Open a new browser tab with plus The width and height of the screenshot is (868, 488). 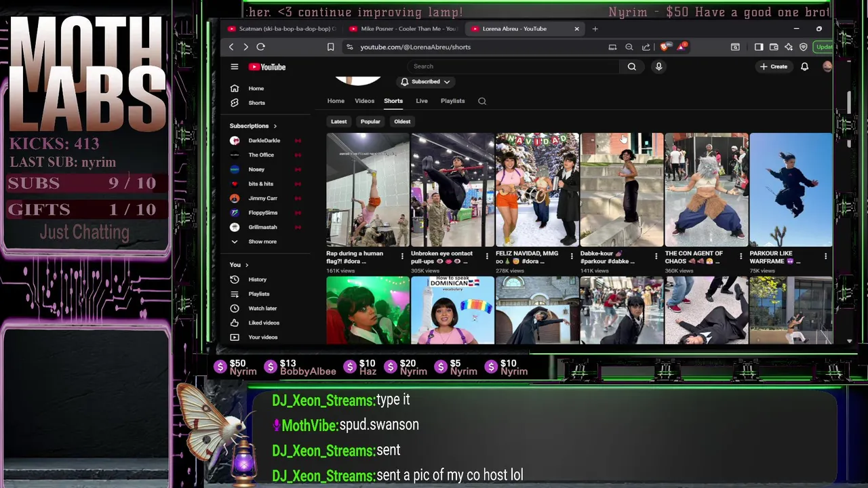point(595,28)
